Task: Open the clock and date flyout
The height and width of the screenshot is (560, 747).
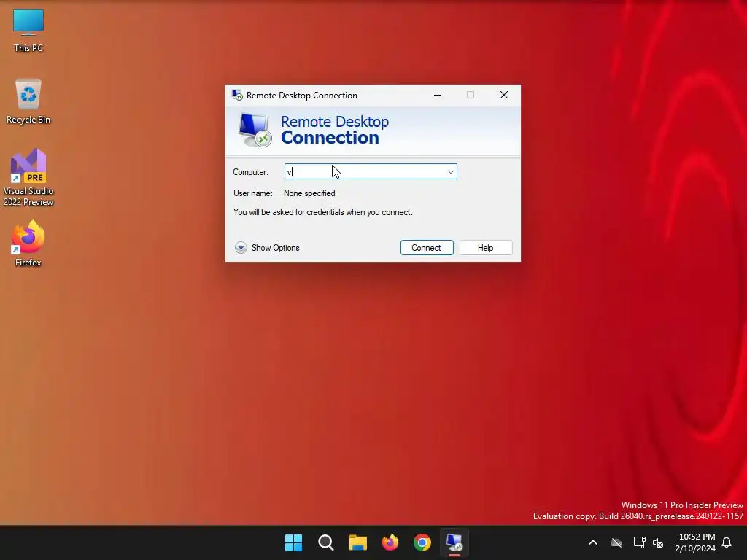Action: (x=695, y=542)
